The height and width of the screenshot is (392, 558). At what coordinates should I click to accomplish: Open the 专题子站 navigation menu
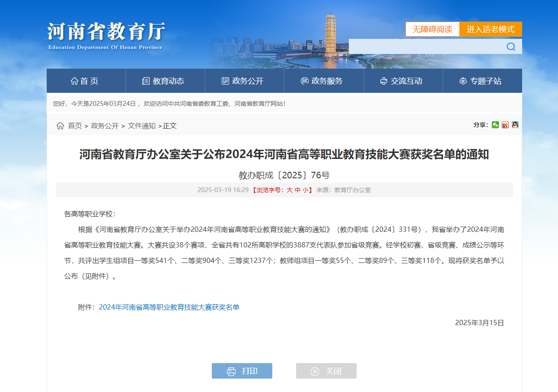pyautogui.click(x=480, y=81)
